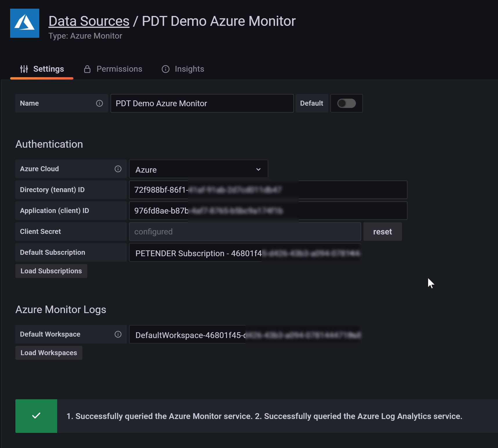Click the Azure Monitor logo icon
The height and width of the screenshot is (448, 498).
tap(25, 23)
